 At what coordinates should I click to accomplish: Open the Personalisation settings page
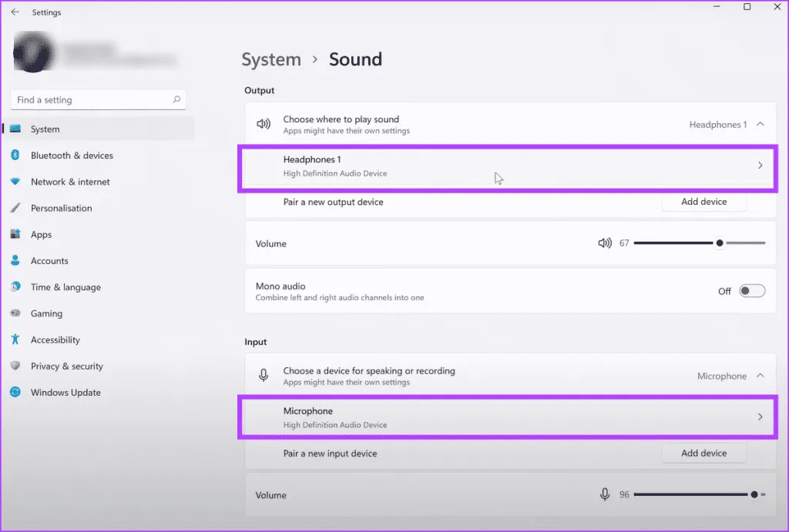pyautogui.click(x=61, y=208)
